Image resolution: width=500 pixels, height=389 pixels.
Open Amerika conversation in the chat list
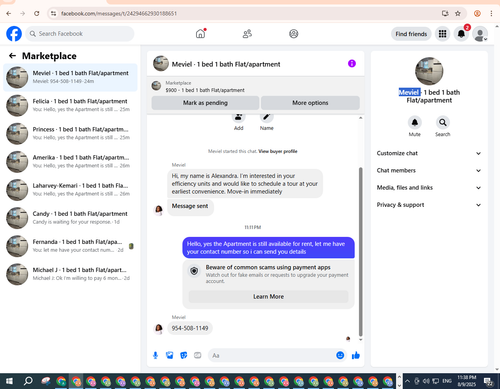tap(70, 162)
